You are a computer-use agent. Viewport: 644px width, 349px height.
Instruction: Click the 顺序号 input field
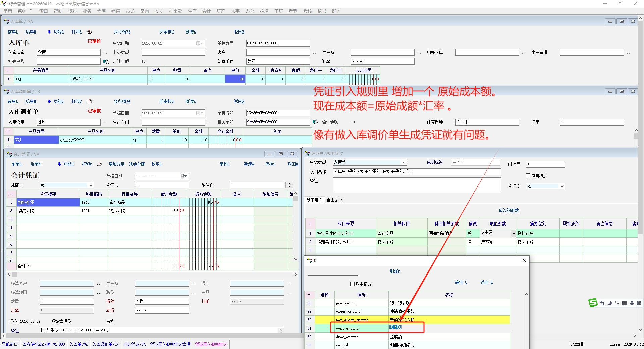[x=545, y=164]
